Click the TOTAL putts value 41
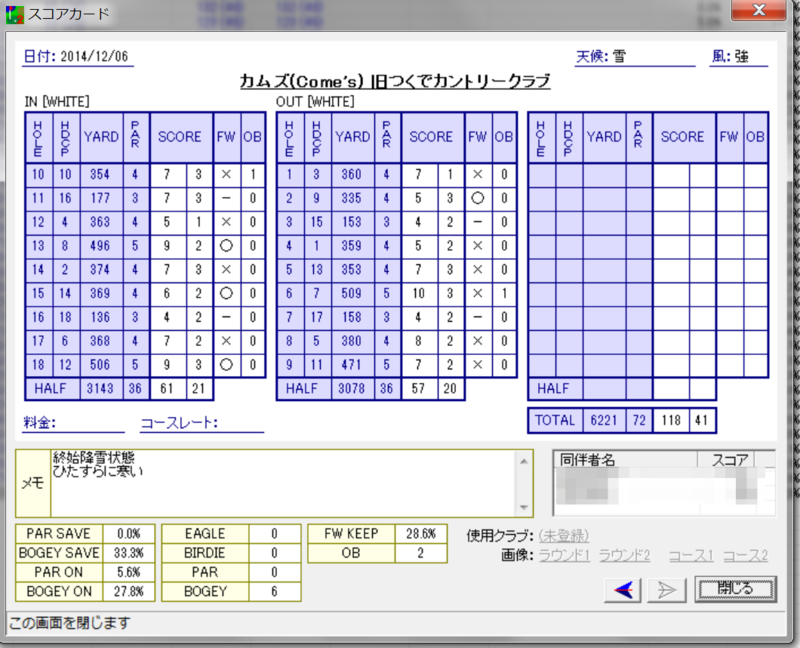The height and width of the screenshot is (648, 800). coord(702,420)
